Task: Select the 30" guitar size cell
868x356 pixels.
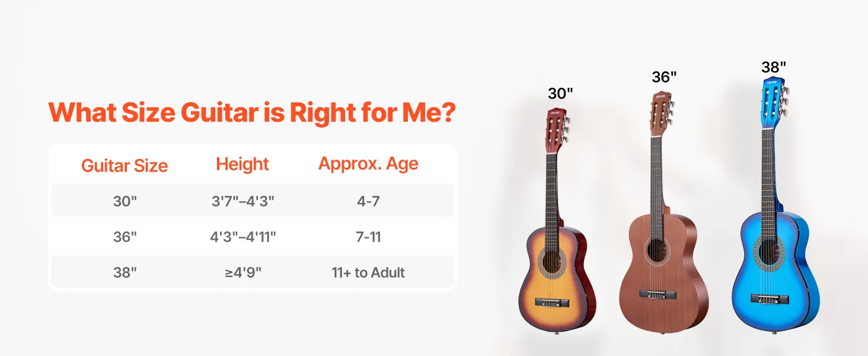Action: (x=125, y=201)
